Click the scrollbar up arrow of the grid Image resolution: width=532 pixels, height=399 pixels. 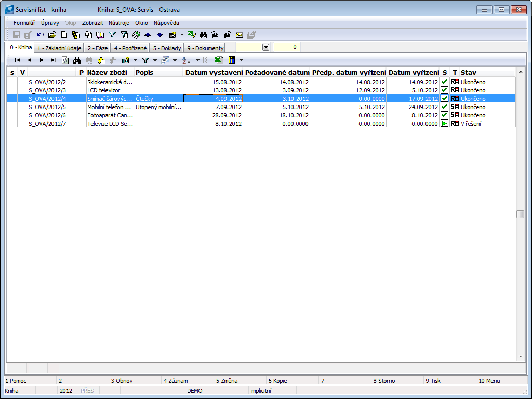coord(521,72)
